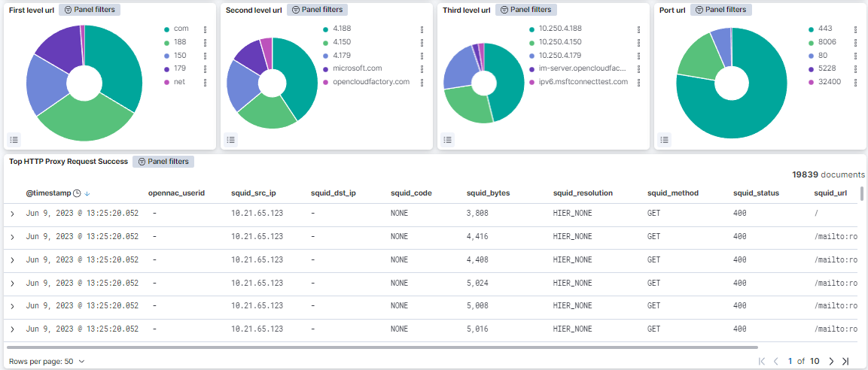
Task: Expand the row with 3,808 squid_bytes
Action: [12, 214]
